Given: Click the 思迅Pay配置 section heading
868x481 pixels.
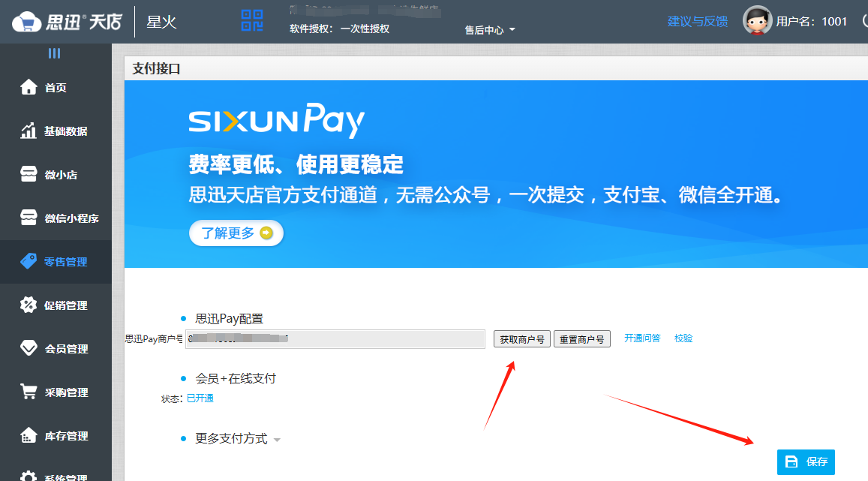Looking at the screenshot, I should 229,319.
